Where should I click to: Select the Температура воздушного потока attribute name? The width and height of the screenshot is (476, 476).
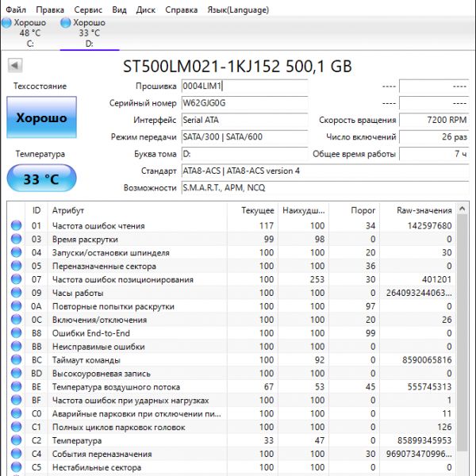click(x=116, y=387)
